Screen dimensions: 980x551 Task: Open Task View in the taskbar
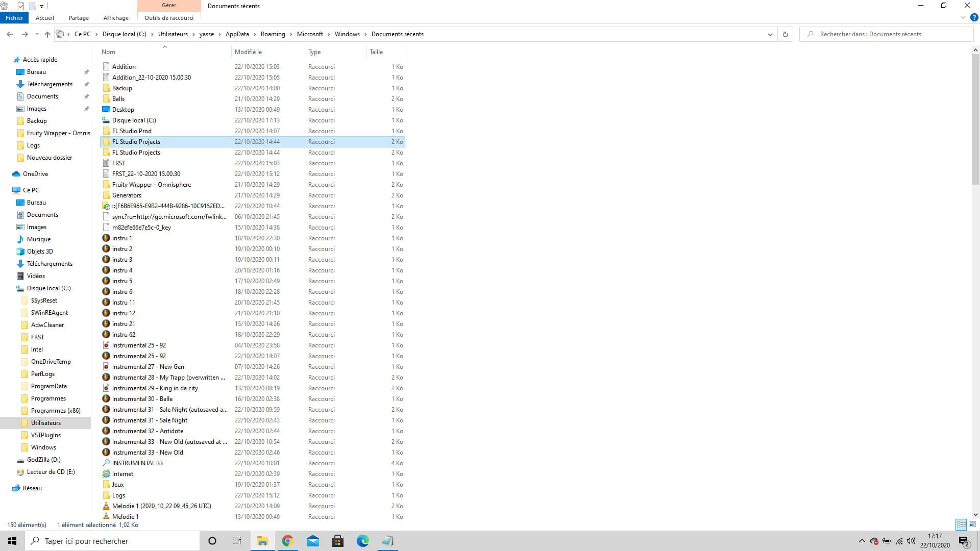(237, 541)
